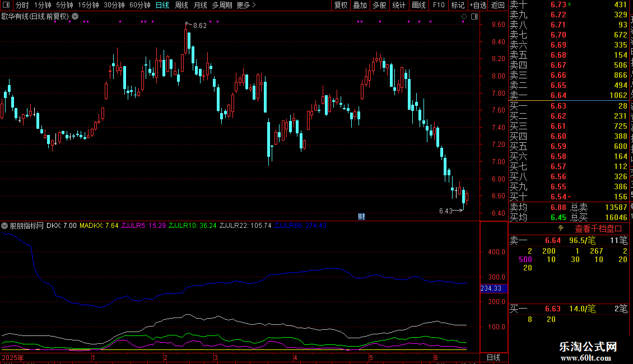Click the 复权 button
The image size is (633, 364).
341,5
